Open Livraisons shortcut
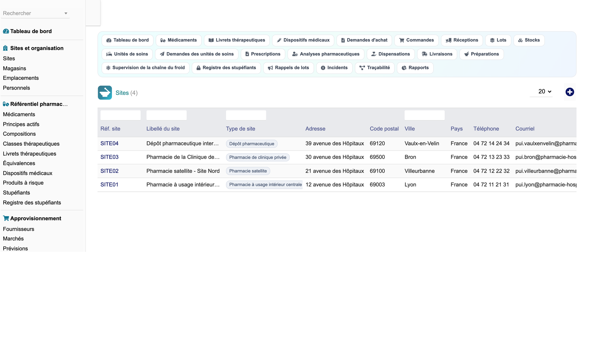 (437, 54)
